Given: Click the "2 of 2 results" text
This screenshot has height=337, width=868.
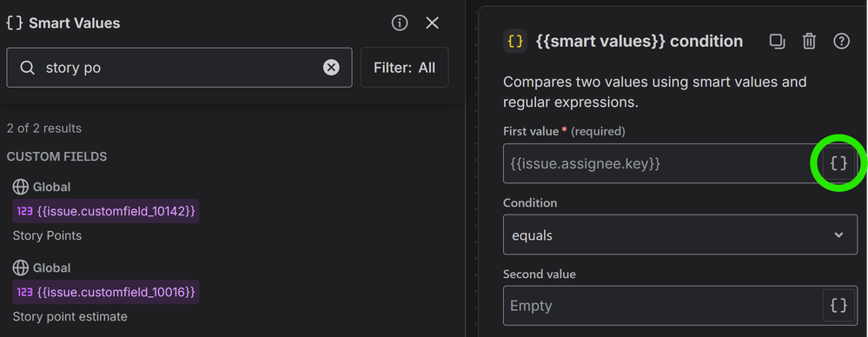Looking at the screenshot, I should point(43,129).
